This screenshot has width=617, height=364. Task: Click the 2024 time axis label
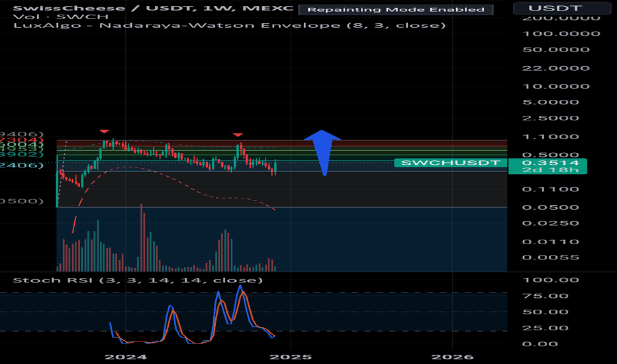(126, 357)
